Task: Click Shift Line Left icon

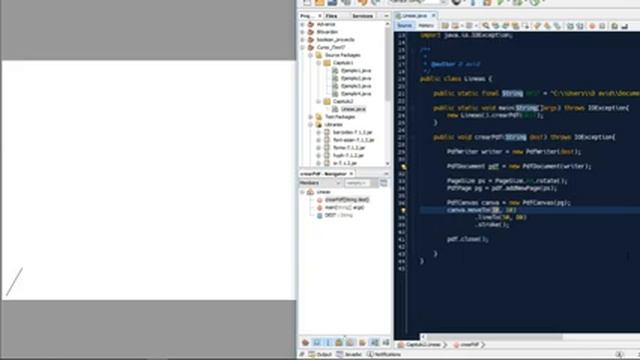Action: coord(570,26)
